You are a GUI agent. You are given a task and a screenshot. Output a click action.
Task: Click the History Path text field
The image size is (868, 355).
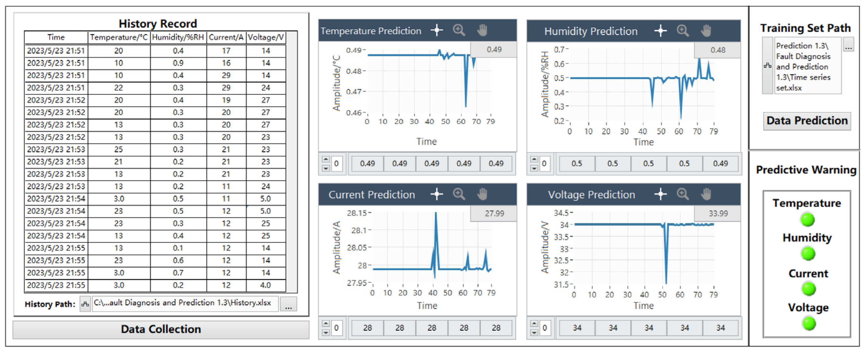click(185, 303)
